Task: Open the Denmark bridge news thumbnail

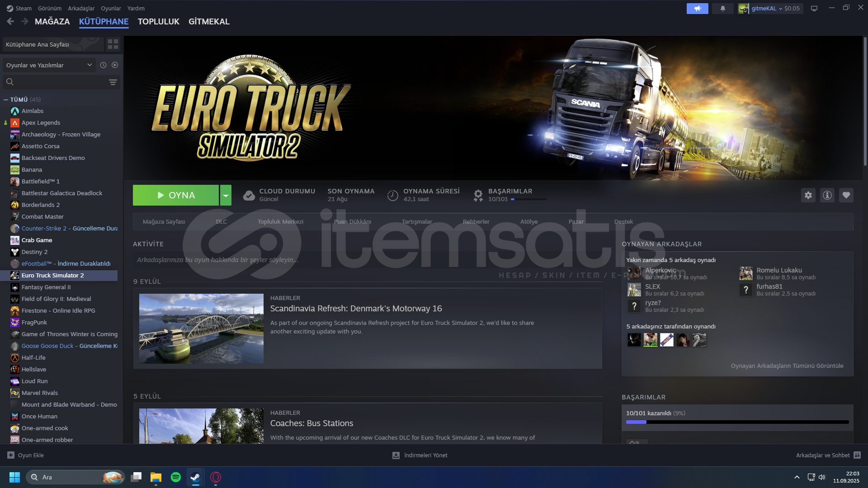Action: pos(201,328)
